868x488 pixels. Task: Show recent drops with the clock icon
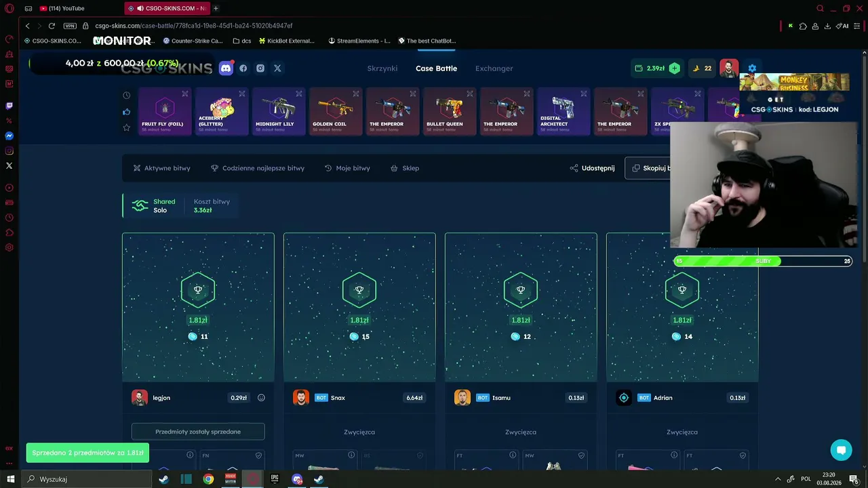pyautogui.click(x=127, y=96)
